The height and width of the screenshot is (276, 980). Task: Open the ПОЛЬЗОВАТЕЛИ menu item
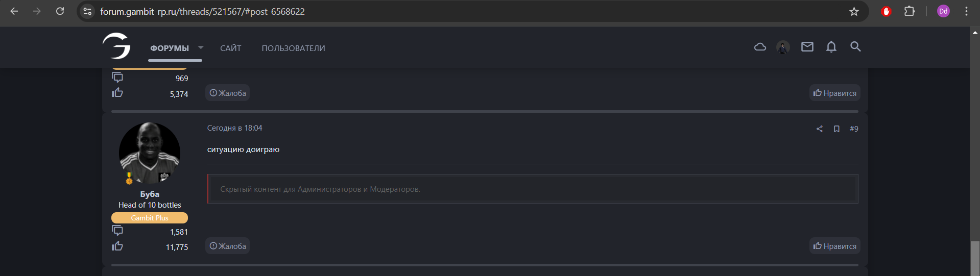(293, 48)
